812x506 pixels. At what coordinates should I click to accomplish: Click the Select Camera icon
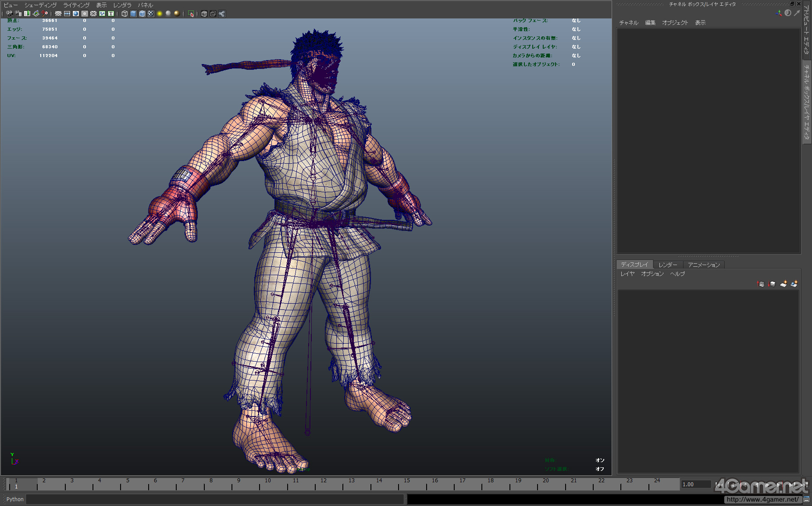(x=10, y=14)
